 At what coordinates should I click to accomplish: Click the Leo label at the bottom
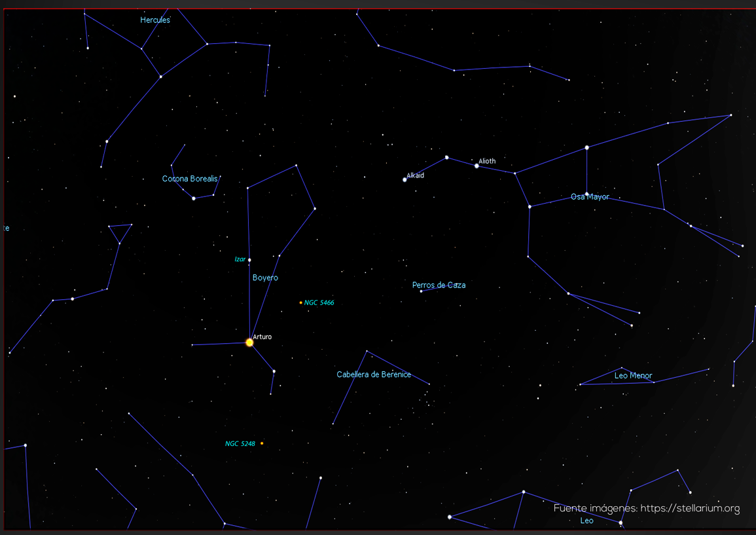[x=586, y=521]
